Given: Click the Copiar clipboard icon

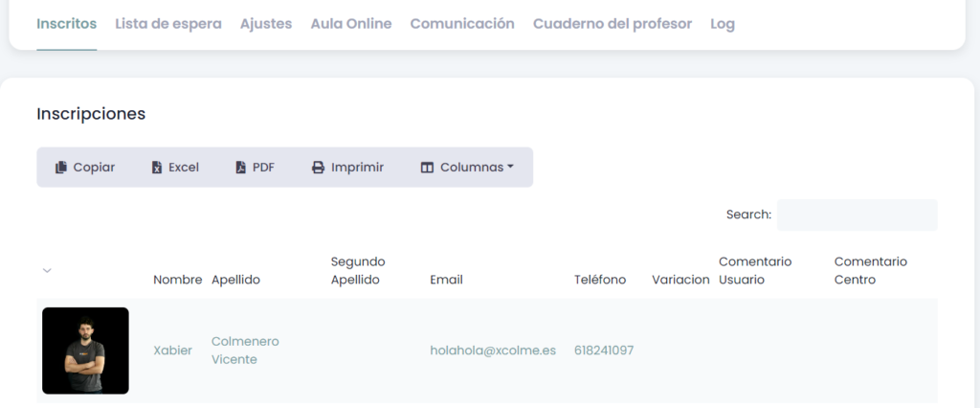Looking at the screenshot, I should [x=61, y=168].
